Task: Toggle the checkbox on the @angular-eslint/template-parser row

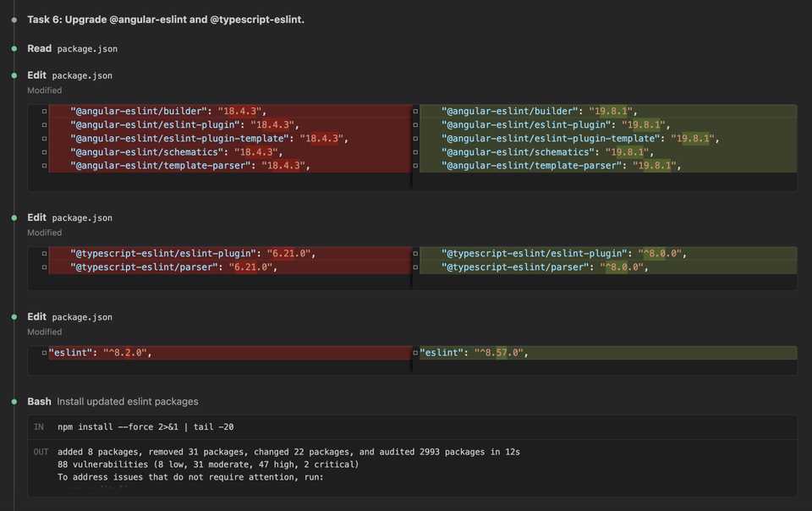Action: (x=44, y=165)
